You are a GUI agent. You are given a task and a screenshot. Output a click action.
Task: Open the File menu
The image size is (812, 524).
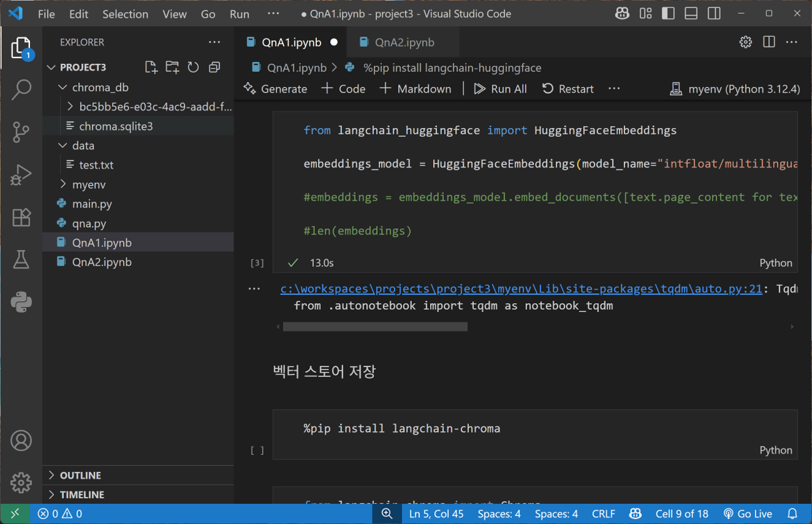click(46, 14)
